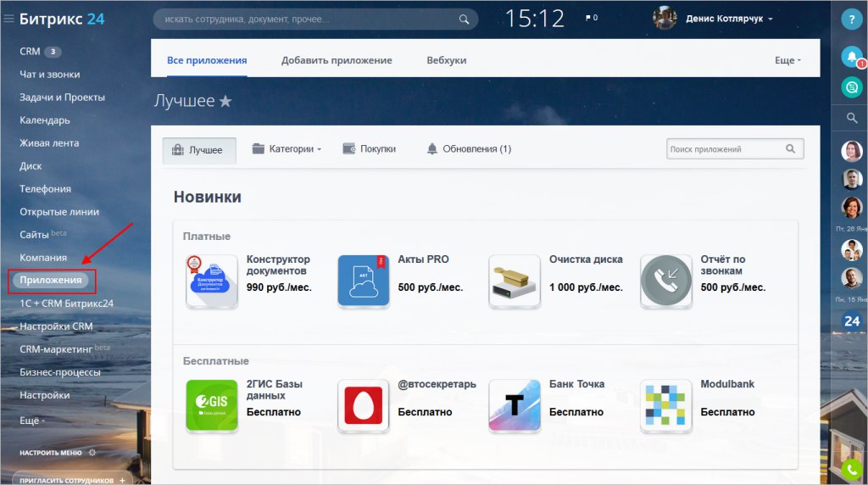Expand the Еще dropdown in top tabs

(787, 60)
